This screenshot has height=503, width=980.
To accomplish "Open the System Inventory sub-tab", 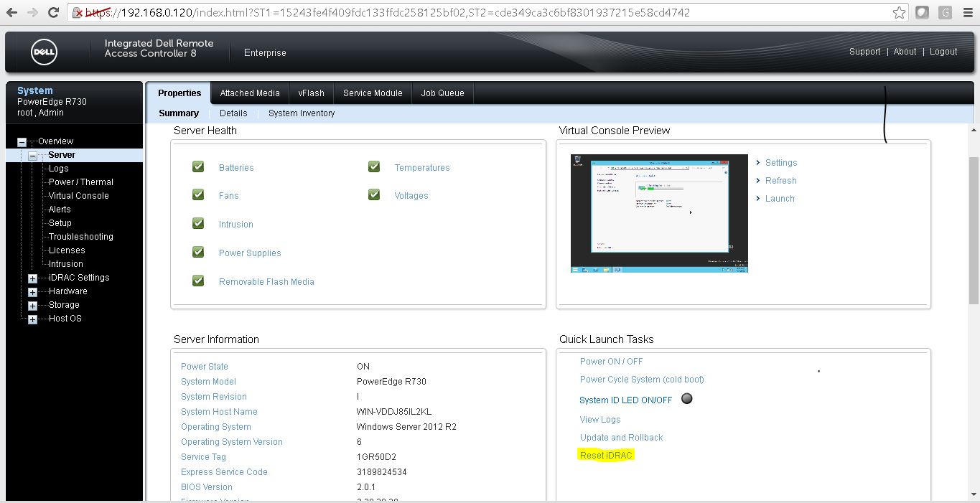I will click(301, 113).
